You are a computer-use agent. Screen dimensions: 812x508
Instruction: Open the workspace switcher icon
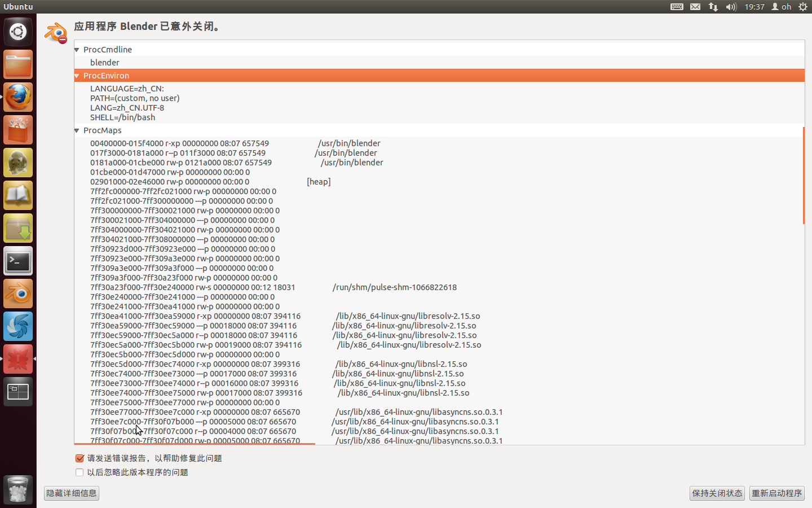pyautogui.click(x=18, y=392)
